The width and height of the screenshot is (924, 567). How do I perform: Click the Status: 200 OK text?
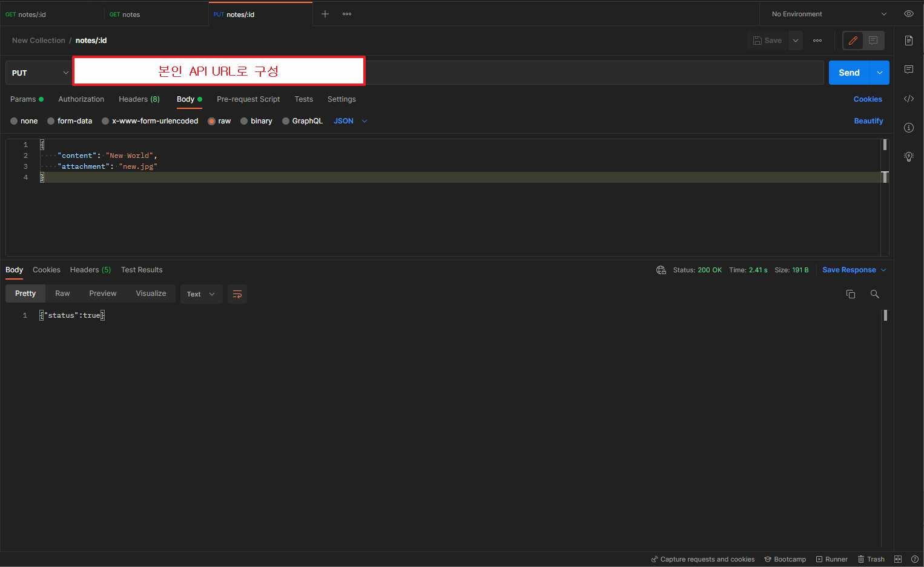click(x=698, y=270)
